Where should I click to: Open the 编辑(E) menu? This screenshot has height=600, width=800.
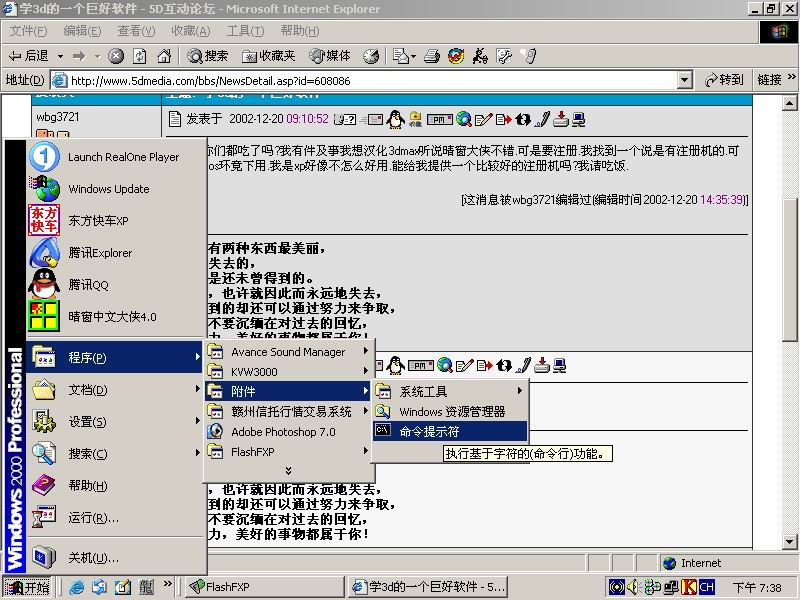(x=82, y=31)
